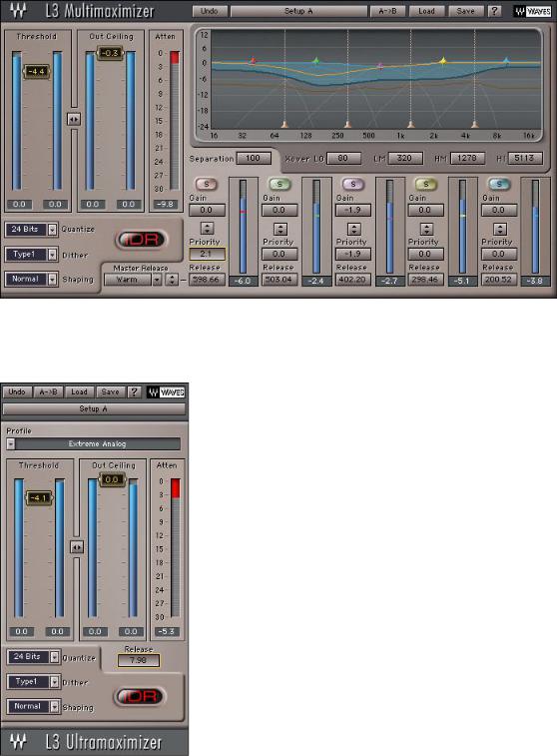This screenshot has height=756, width=557.
Task: Click yellow band marker on graph
Action: pos(443,61)
